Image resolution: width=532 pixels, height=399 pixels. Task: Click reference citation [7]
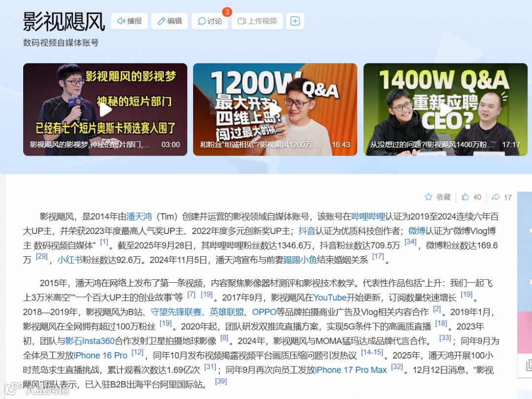coord(191,295)
